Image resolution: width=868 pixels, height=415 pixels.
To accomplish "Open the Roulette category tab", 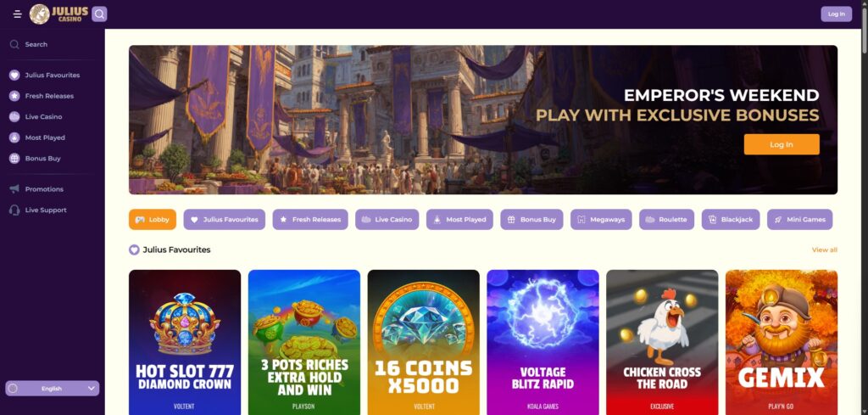I will (666, 220).
